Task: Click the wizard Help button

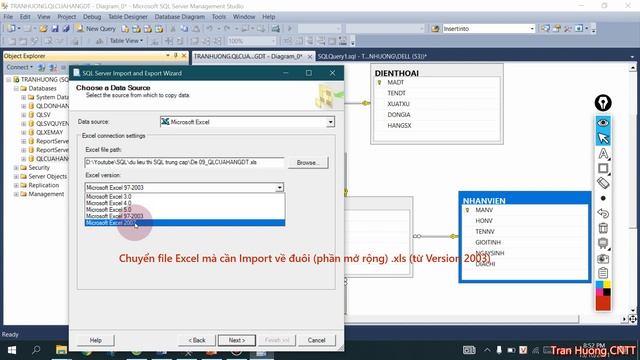Action: point(96,340)
